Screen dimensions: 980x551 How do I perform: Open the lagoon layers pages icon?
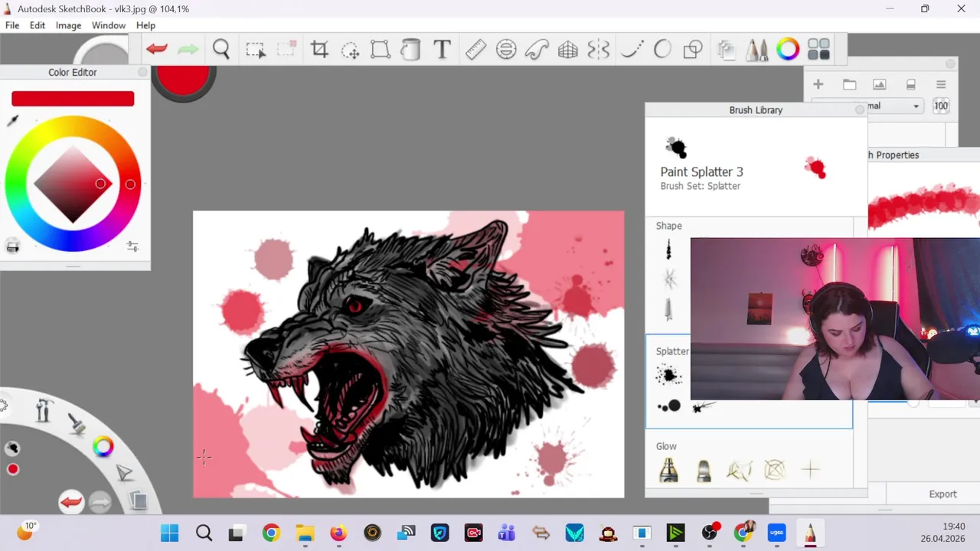[138, 500]
